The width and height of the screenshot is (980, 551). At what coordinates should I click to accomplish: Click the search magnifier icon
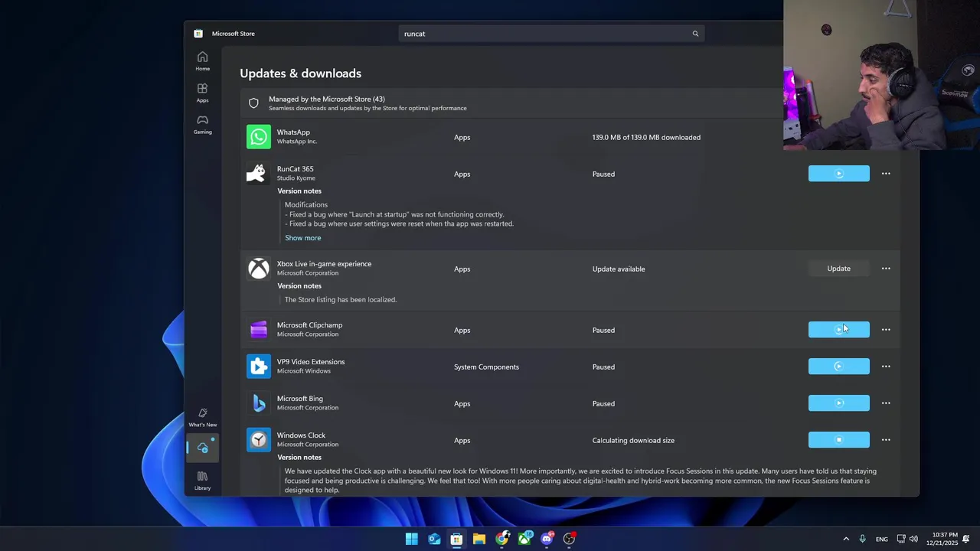click(695, 34)
